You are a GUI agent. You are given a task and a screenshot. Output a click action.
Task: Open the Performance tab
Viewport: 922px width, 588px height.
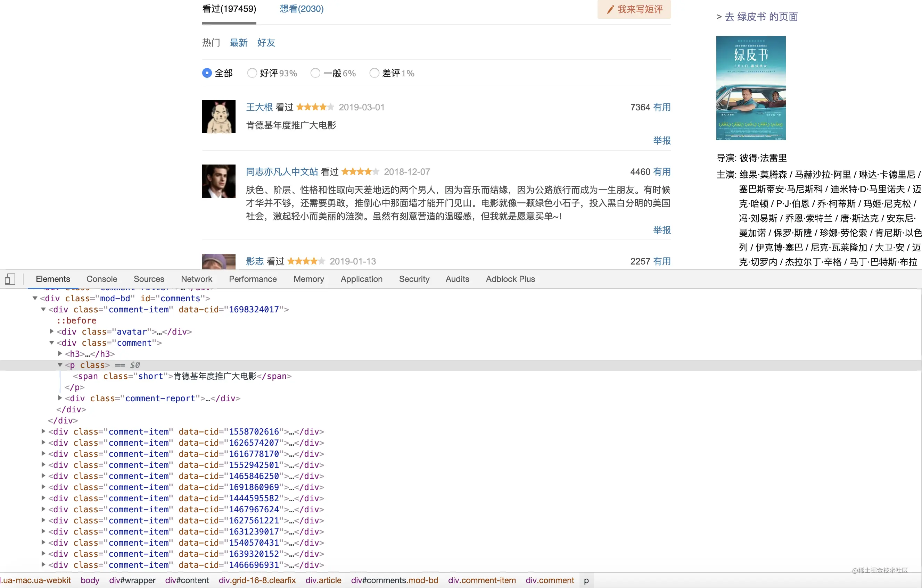pos(253,279)
